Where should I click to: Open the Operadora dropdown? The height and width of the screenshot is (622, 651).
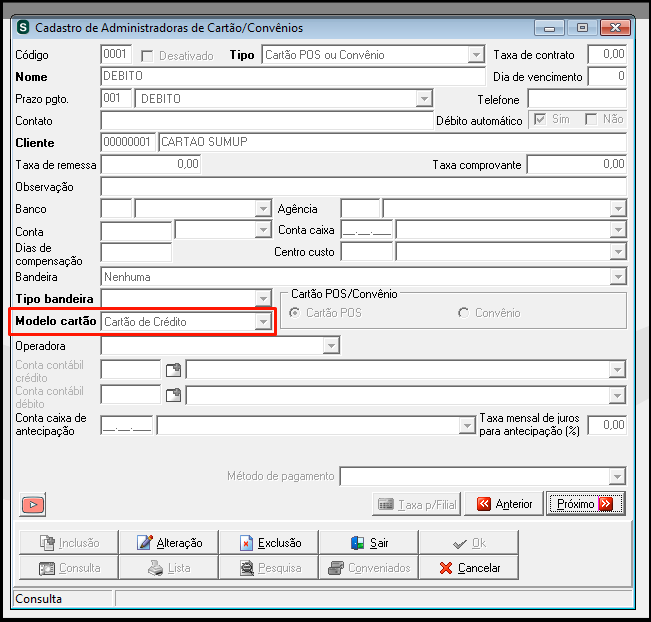click(x=331, y=345)
